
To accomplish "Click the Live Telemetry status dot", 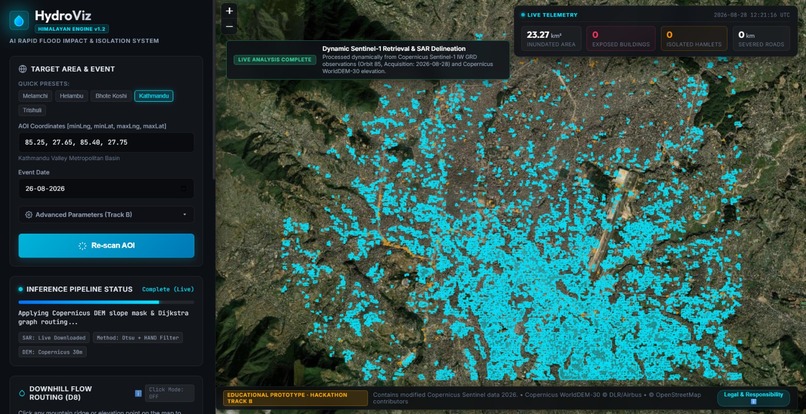I will (x=523, y=15).
